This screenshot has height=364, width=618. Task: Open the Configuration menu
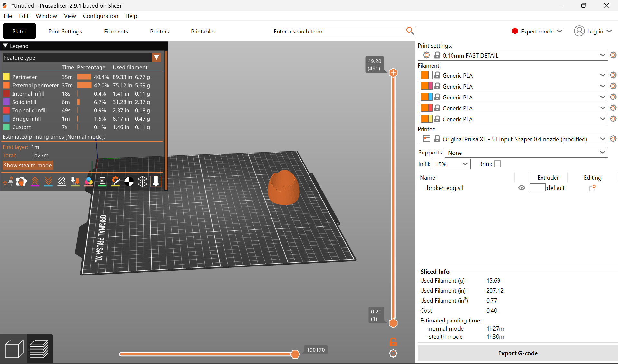coord(100,16)
